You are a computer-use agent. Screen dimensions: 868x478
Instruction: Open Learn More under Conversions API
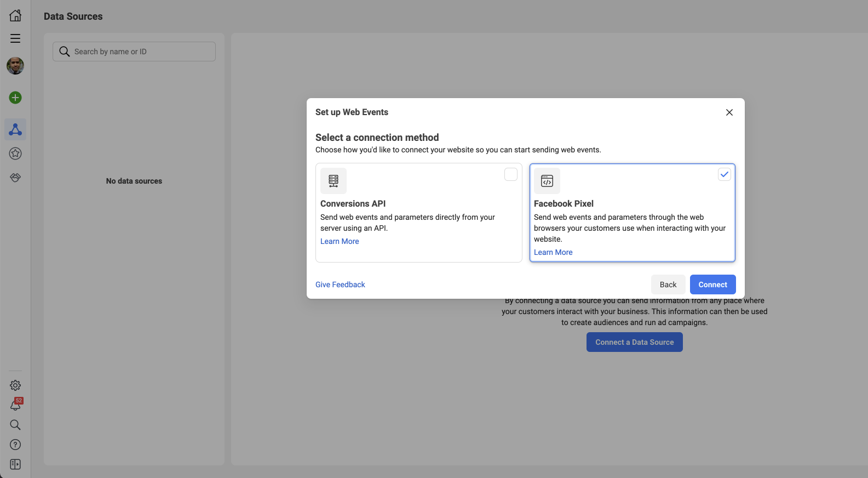pos(340,241)
